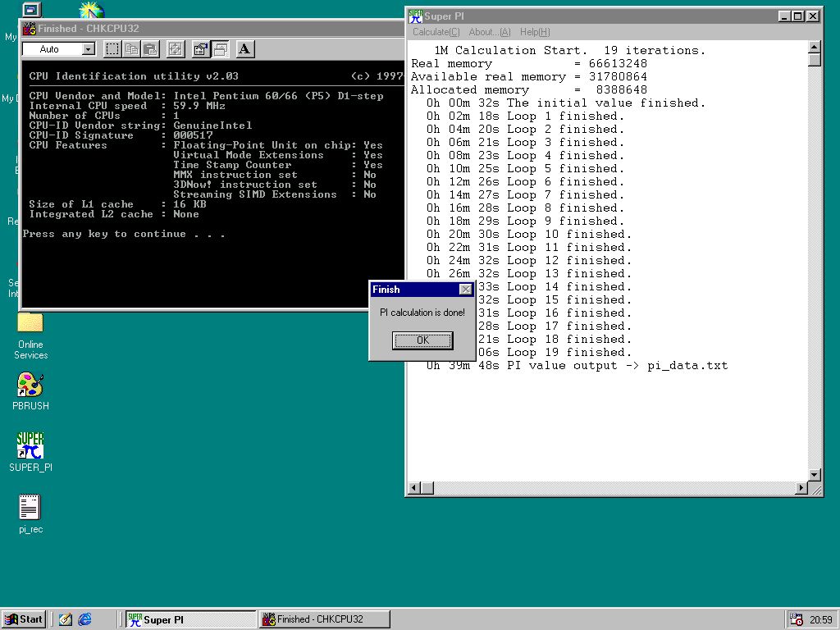Close the Super PI window
Screen dimensions: 840x630
pyautogui.click(x=813, y=16)
